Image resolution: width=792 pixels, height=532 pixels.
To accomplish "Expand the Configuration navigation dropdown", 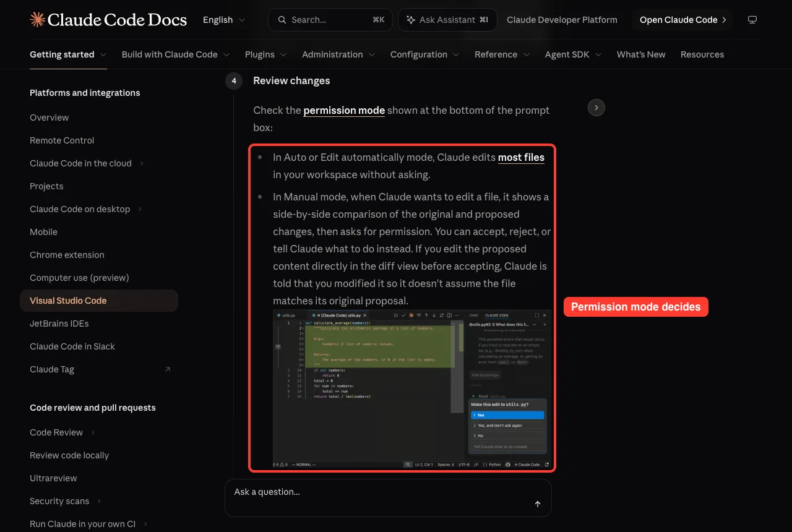I will [425, 54].
